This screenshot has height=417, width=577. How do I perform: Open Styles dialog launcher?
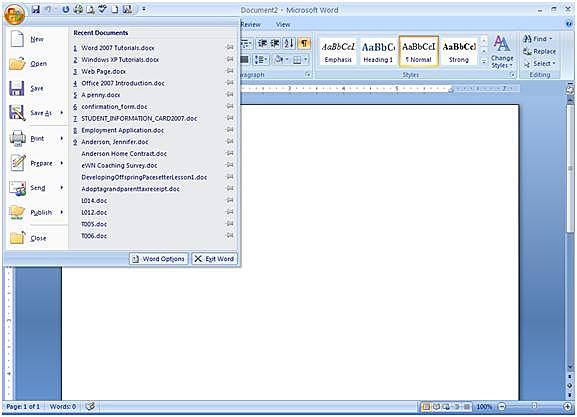[x=512, y=75]
